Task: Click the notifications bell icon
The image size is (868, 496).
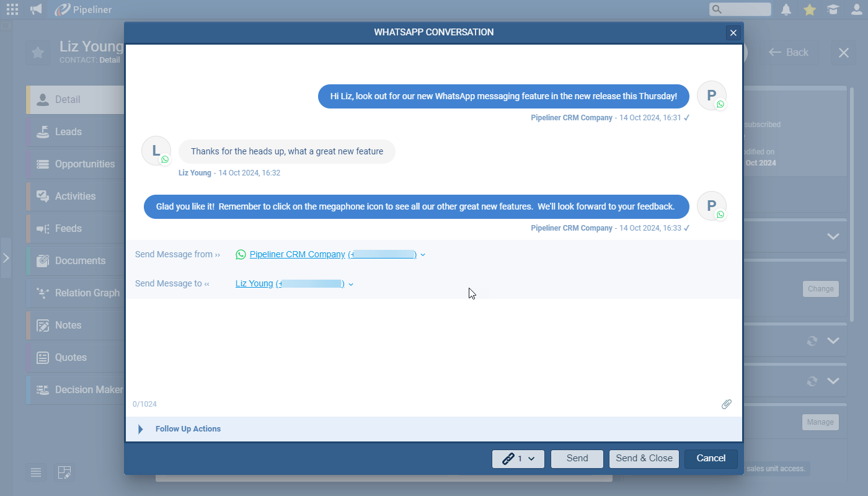Action: point(786,9)
